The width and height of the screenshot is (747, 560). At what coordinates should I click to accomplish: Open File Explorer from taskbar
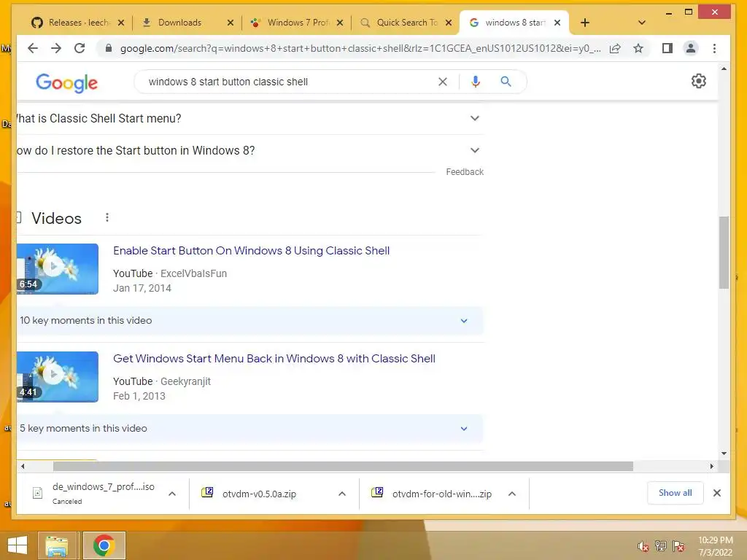point(57,546)
